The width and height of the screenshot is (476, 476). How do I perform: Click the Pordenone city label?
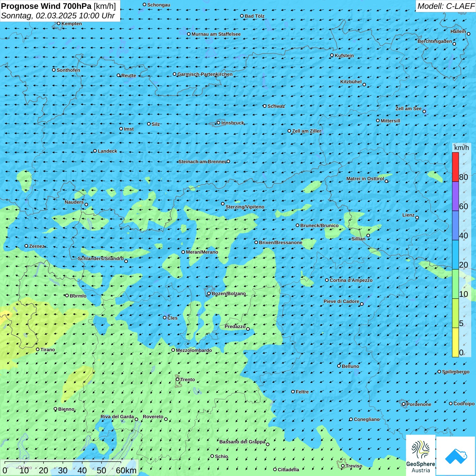(x=419, y=404)
